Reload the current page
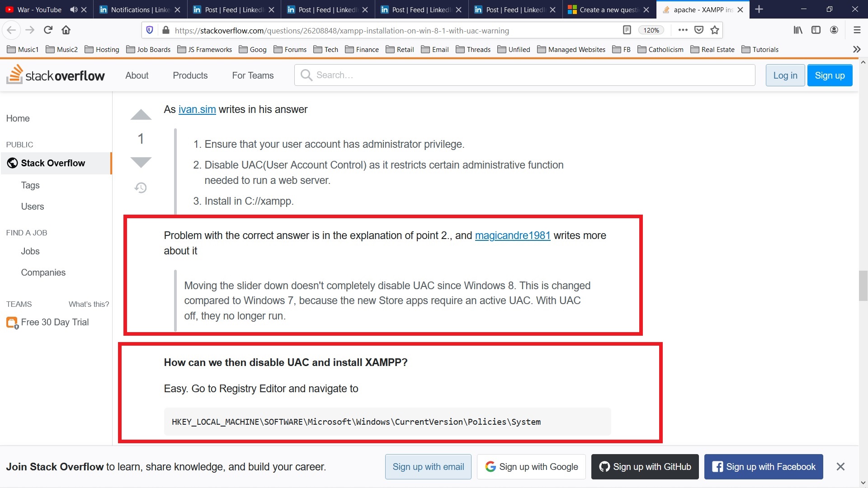 click(48, 30)
